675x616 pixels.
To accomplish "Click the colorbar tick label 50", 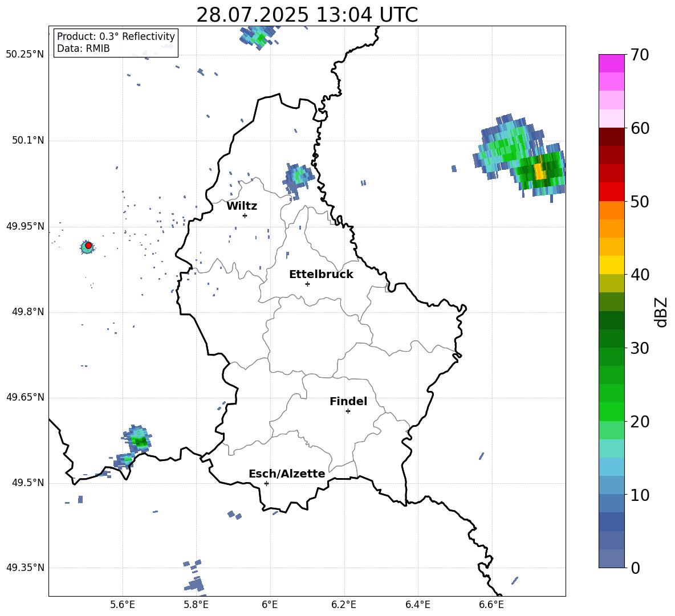I will [640, 201].
